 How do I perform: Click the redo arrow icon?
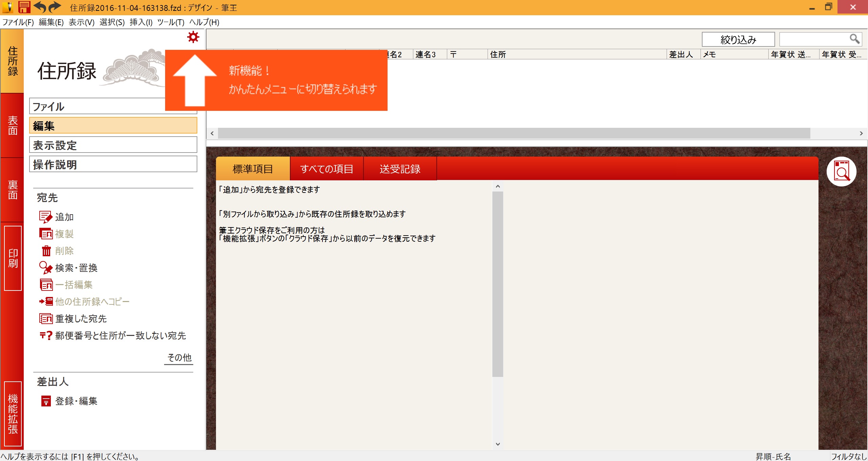(55, 7)
